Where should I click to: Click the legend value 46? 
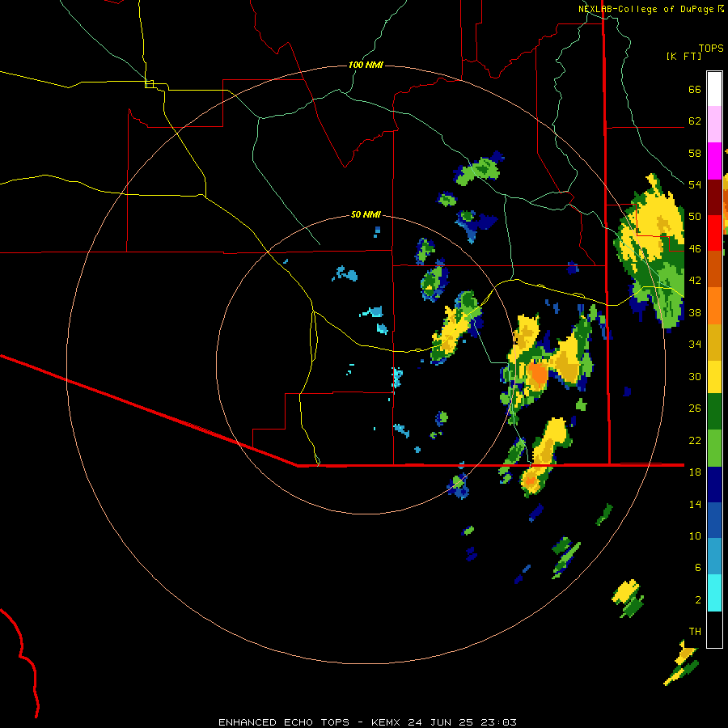(695, 249)
